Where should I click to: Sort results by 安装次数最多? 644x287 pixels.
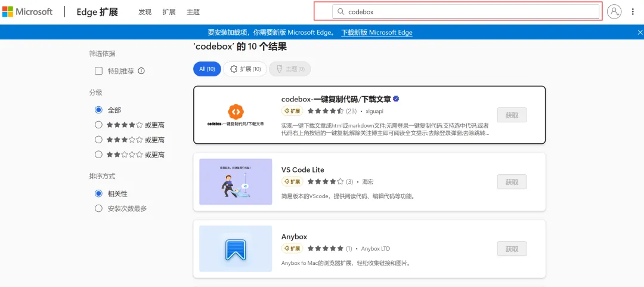coord(98,208)
